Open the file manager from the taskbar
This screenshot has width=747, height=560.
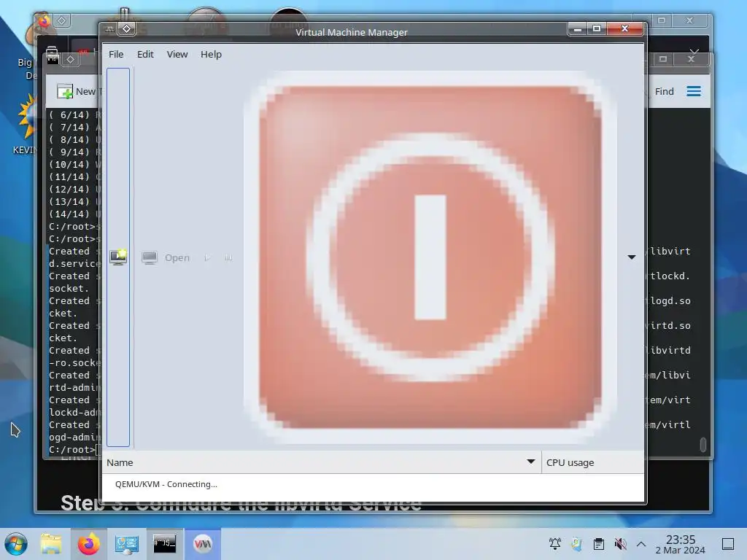(51, 544)
